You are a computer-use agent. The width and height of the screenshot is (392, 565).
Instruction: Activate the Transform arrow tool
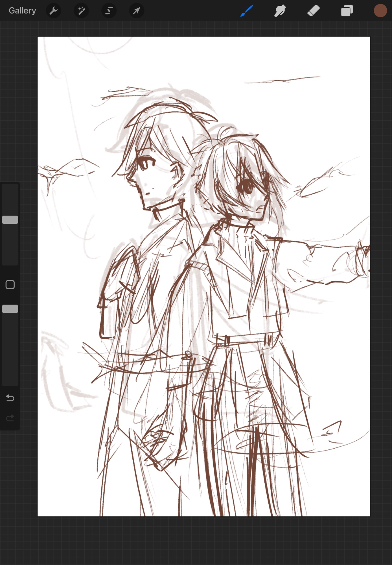137,11
